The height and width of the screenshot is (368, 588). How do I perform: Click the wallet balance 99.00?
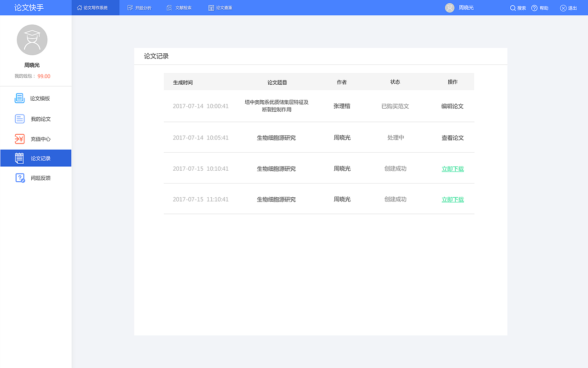pyautogui.click(x=44, y=76)
